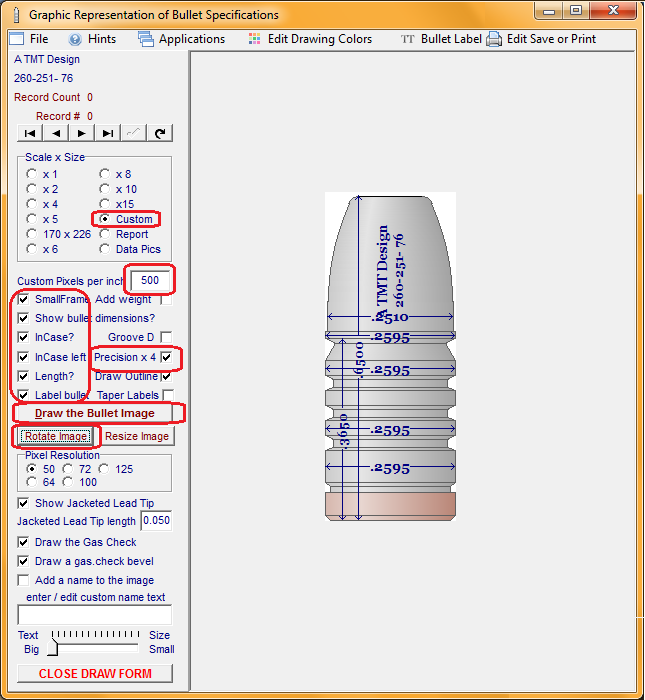Click the Edit Drawing Colors grid icon
This screenshot has height=700, width=645.
tap(254, 39)
